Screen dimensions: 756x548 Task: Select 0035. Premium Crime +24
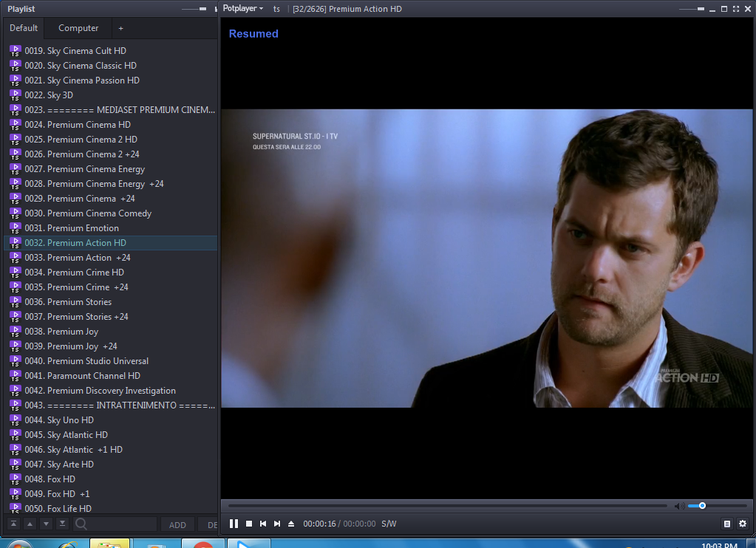110,287
